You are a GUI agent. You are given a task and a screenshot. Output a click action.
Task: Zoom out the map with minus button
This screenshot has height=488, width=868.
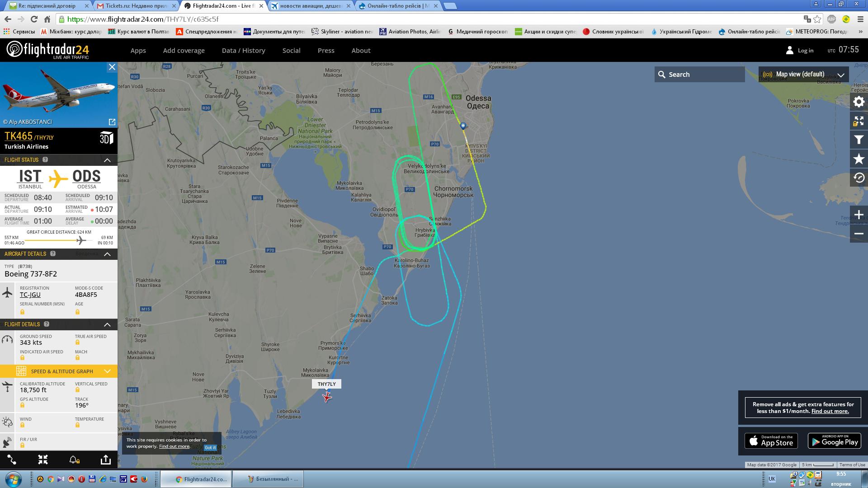[x=859, y=234]
